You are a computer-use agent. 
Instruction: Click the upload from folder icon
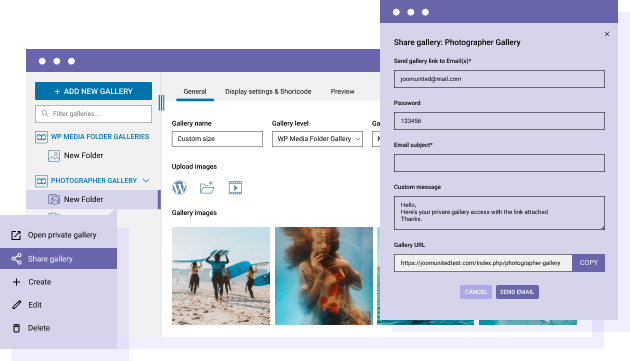click(x=207, y=188)
